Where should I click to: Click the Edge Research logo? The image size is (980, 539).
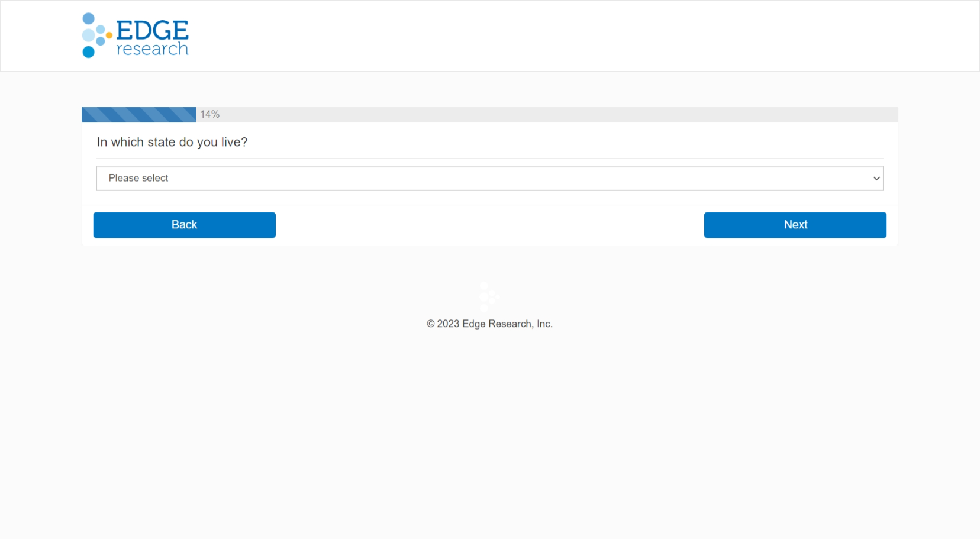[136, 35]
